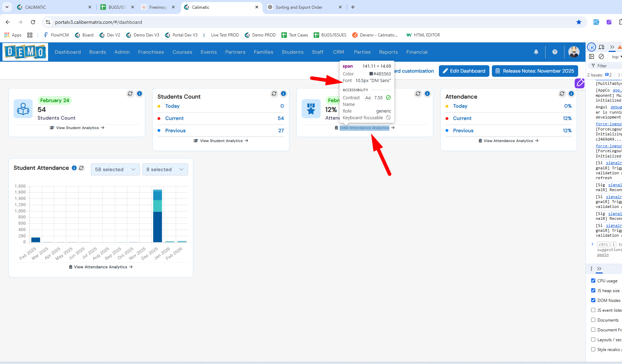This screenshot has height=364, width=622.
Task: Open the Reports menu
Action: pyautogui.click(x=388, y=52)
